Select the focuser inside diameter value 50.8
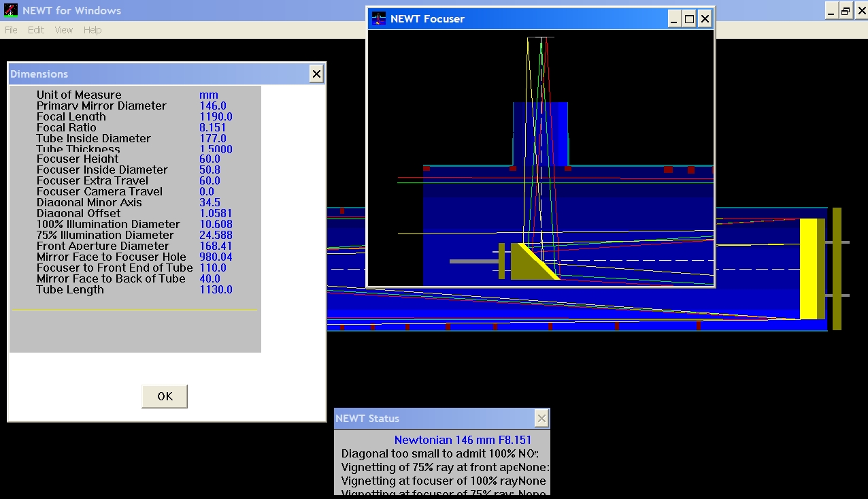This screenshot has height=499, width=868. tap(210, 170)
